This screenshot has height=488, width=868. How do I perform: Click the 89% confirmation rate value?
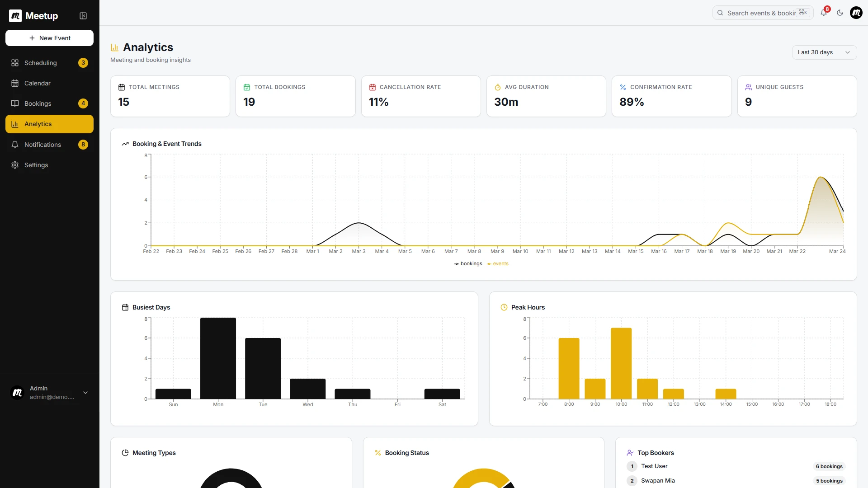tap(632, 102)
